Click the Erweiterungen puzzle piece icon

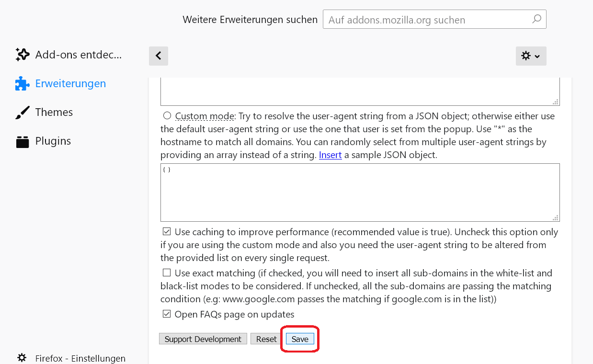(23, 84)
